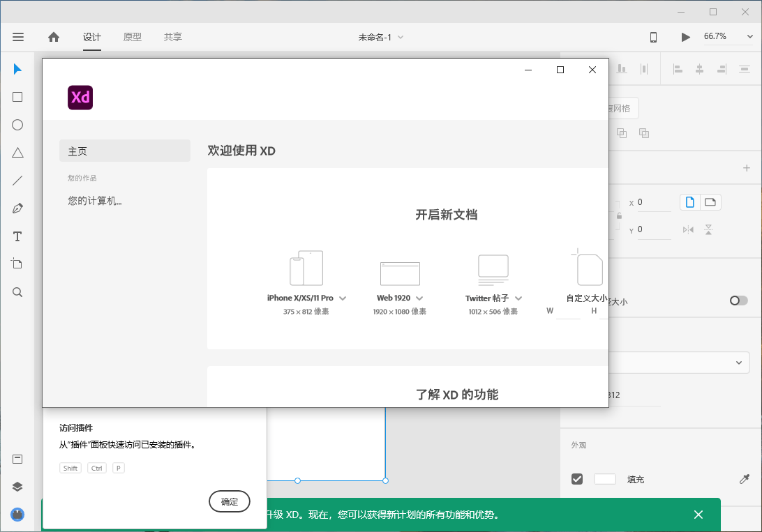Pick fill color with eyedropper

[744, 479]
